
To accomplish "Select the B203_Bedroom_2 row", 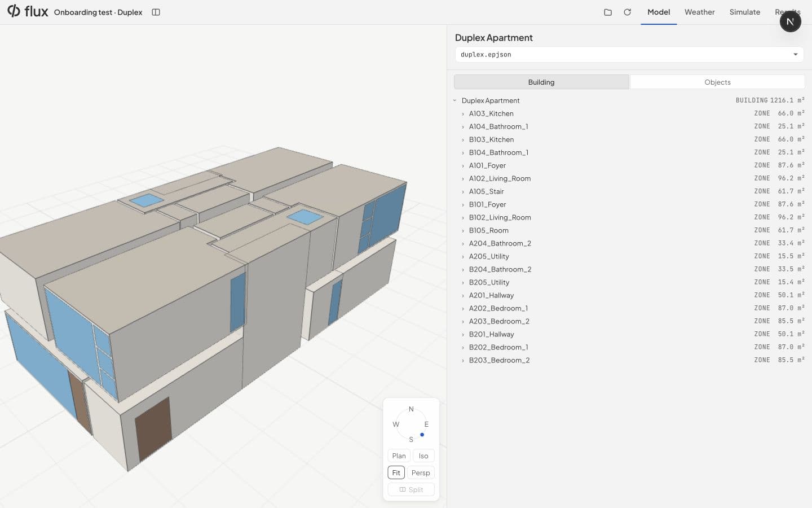I will 629,360.
